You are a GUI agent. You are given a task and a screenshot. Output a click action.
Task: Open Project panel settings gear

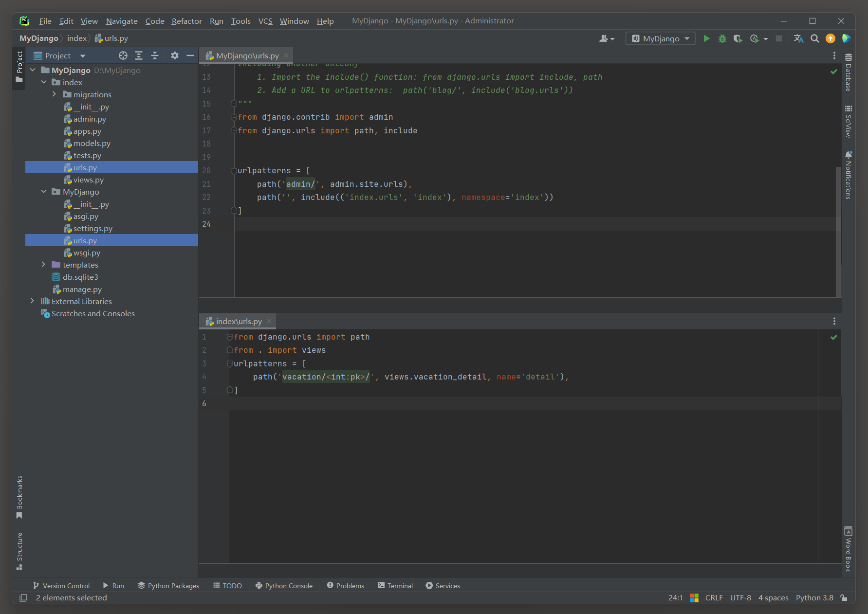tap(175, 55)
